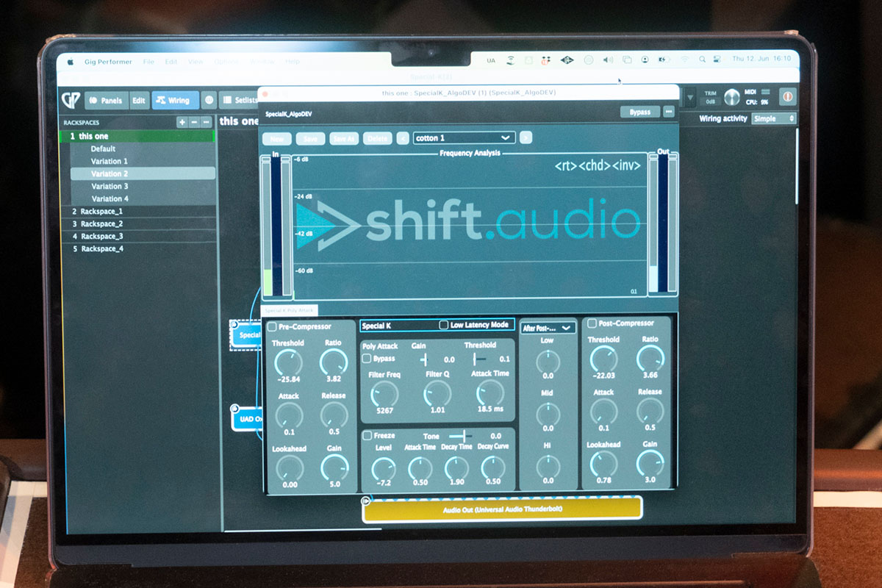
Task: Go to previous preset with left arrow
Action: click(x=403, y=138)
